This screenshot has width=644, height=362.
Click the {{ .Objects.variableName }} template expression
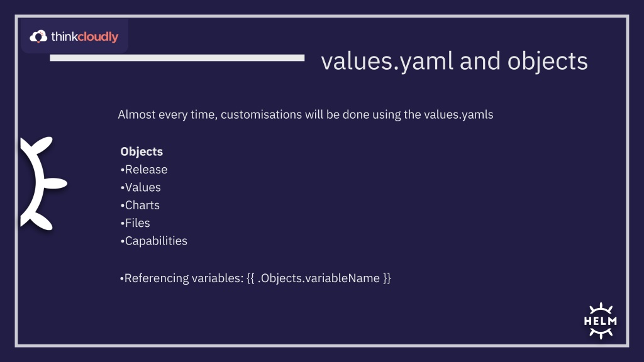(319, 278)
